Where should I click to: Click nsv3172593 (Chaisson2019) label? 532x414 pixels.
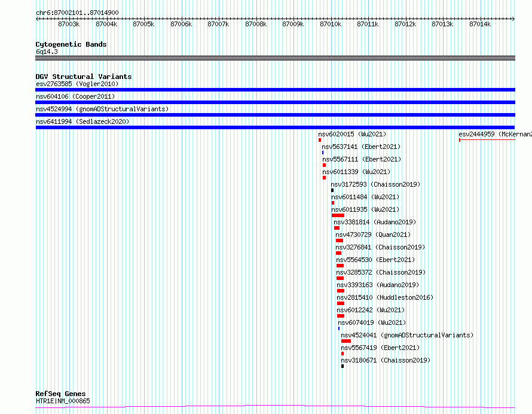pyautogui.click(x=375, y=184)
